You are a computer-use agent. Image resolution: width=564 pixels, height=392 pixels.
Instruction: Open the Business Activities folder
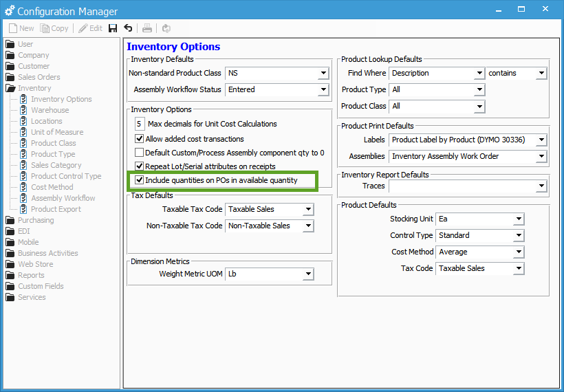[x=42, y=253]
